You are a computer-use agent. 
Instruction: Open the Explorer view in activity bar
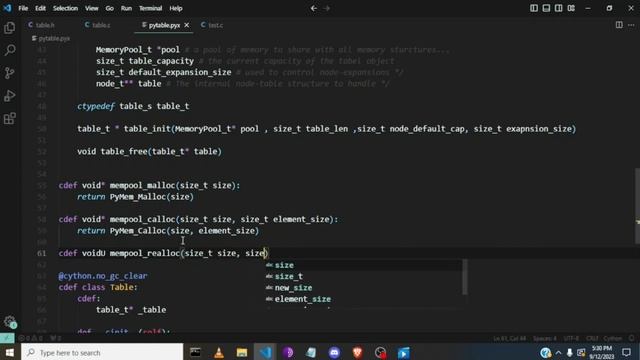[x=9, y=28]
